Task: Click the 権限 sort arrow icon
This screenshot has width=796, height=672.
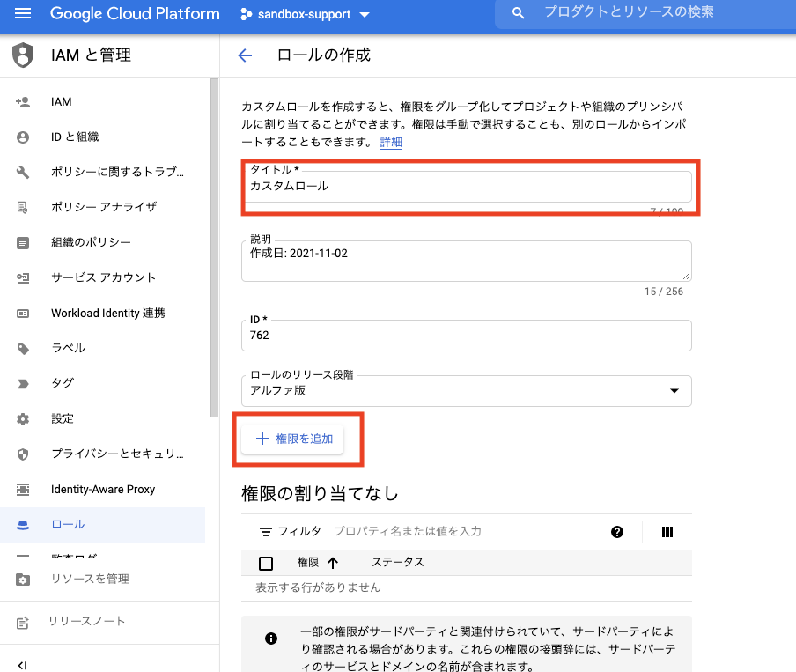Action: [x=333, y=563]
